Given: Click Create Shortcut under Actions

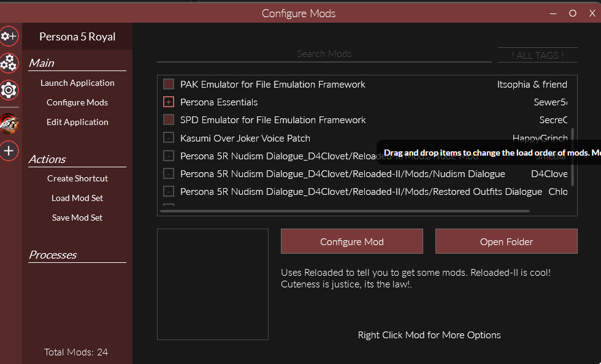Looking at the screenshot, I should point(77,178).
